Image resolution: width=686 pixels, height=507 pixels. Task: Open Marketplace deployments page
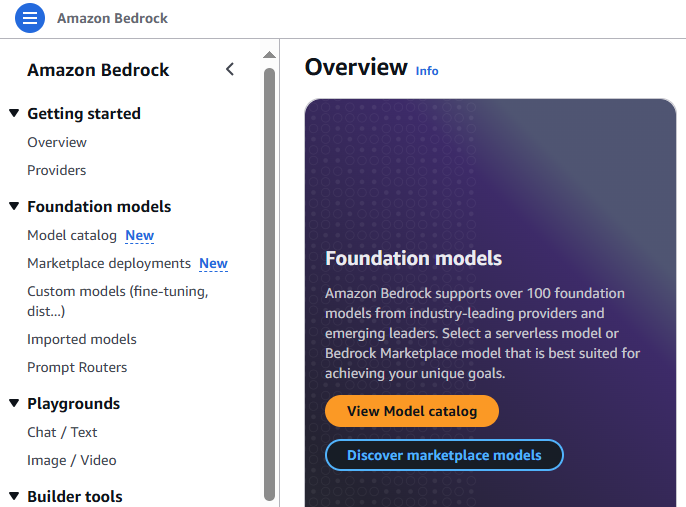tap(109, 264)
